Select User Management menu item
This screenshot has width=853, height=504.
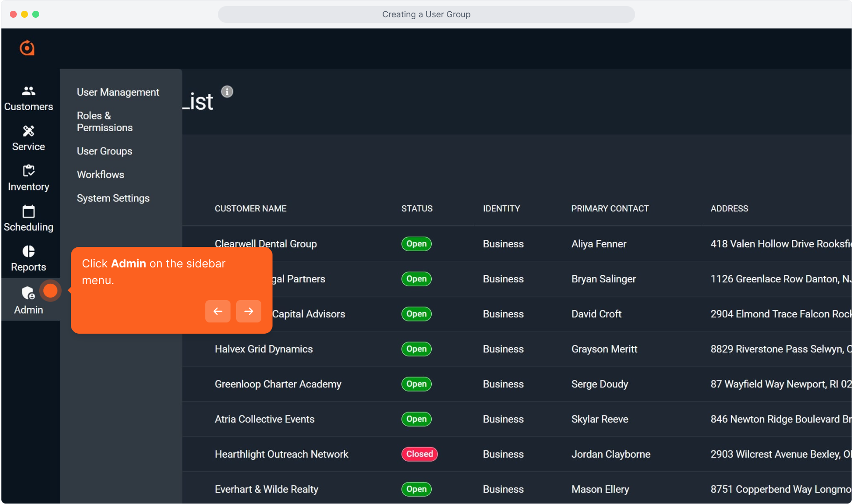click(118, 92)
